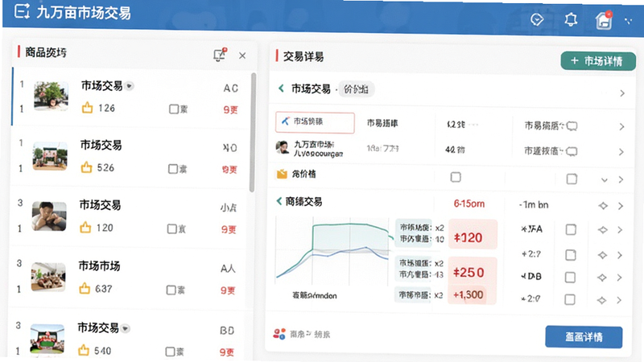Image resolution: width=644 pixels, height=362 pixels.
Task: Open the home icon with red badge
Action: click(604, 20)
